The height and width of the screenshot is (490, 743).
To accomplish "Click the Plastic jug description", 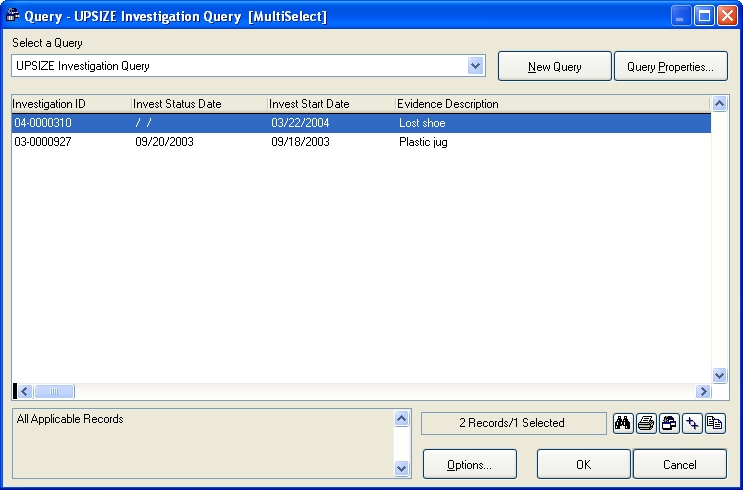I will pyautogui.click(x=423, y=142).
